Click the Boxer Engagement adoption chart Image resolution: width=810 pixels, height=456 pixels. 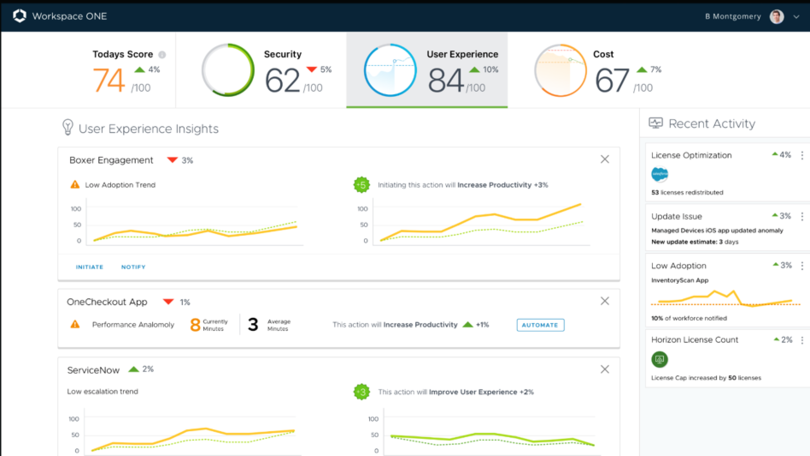(187, 224)
